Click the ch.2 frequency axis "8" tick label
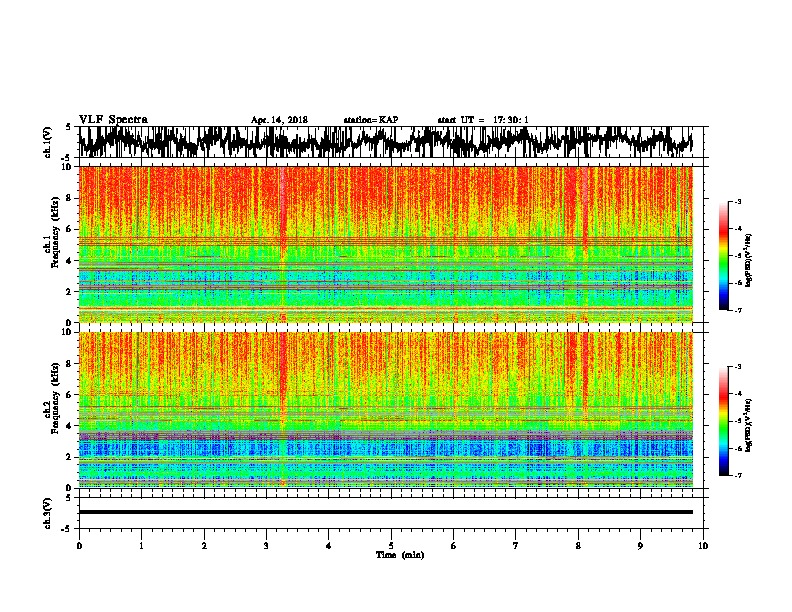The image size is (792, 612). tap(70, 364)
